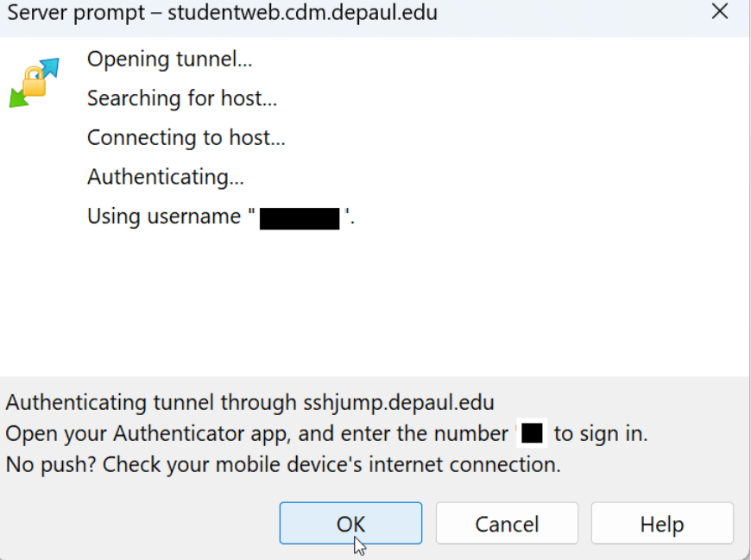Click the "Using username" label text
The width and height of the screenshot is (751, 560).
click(x=164, y=216)
